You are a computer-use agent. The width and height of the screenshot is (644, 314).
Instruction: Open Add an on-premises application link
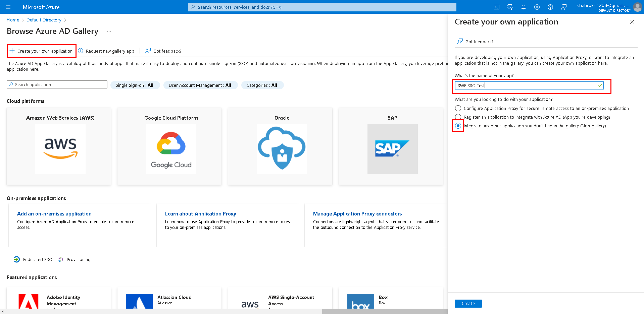coord(54,214)
